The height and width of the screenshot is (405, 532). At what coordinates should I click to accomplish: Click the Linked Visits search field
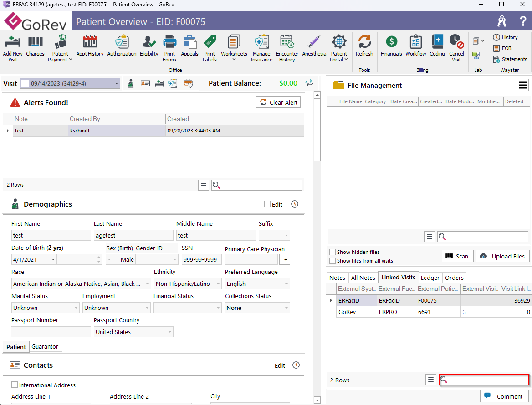tap(484, 380)
